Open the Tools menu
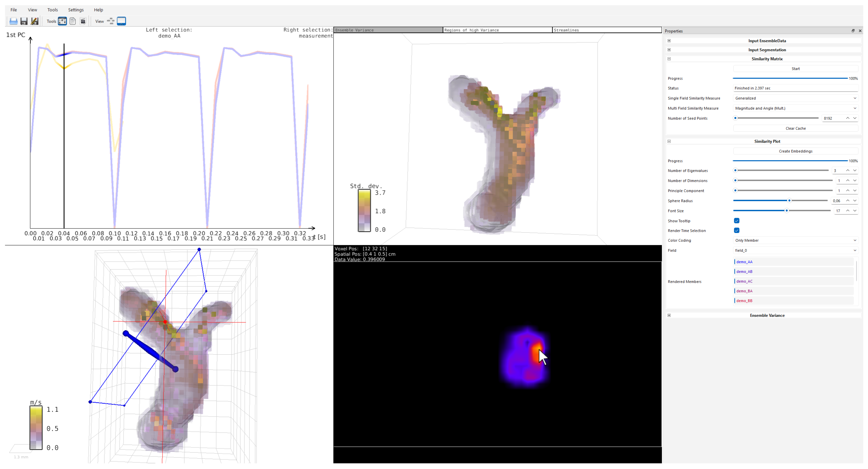The image size is (868, 469). (x=53, y=10)
